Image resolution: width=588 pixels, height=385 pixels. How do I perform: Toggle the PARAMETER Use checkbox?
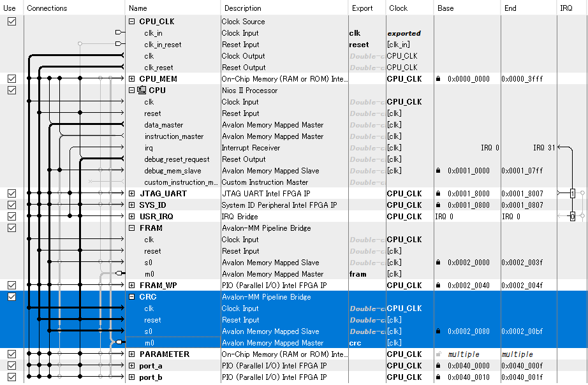11,354
